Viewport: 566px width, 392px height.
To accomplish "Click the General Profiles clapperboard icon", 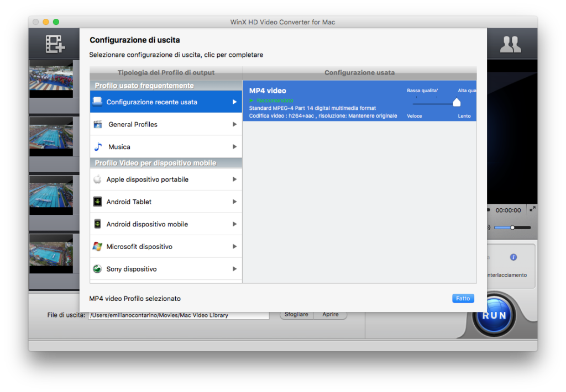I will [98, 124].
